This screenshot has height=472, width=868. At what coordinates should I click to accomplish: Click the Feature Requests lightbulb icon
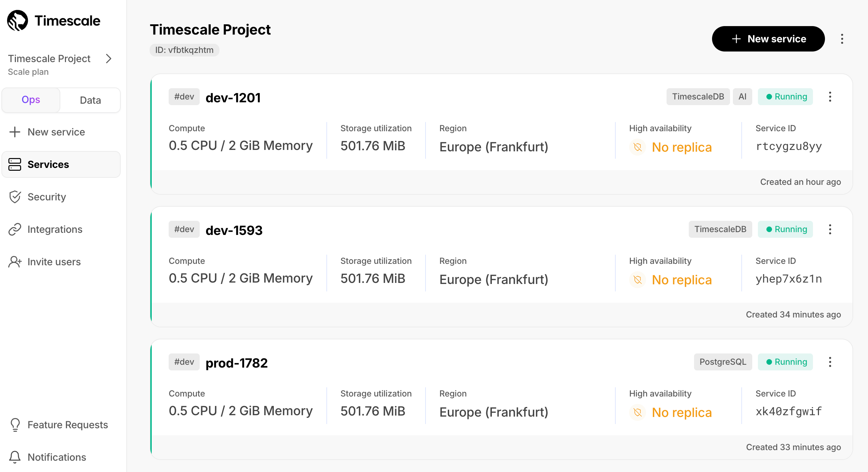(15, 425)
